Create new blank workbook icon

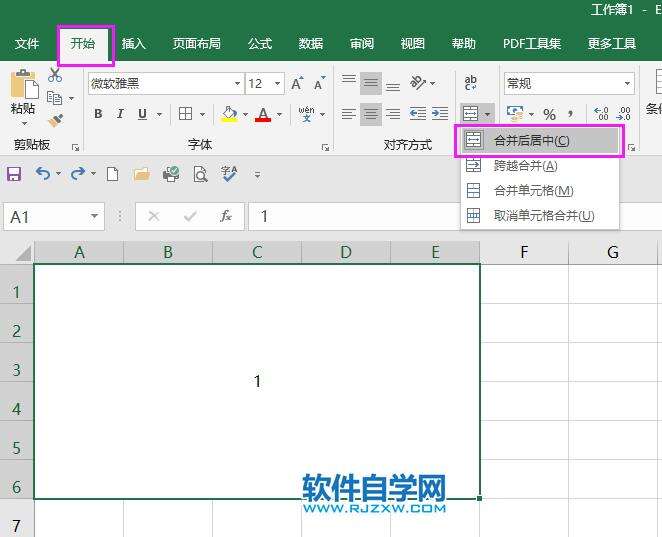point(112,174)
